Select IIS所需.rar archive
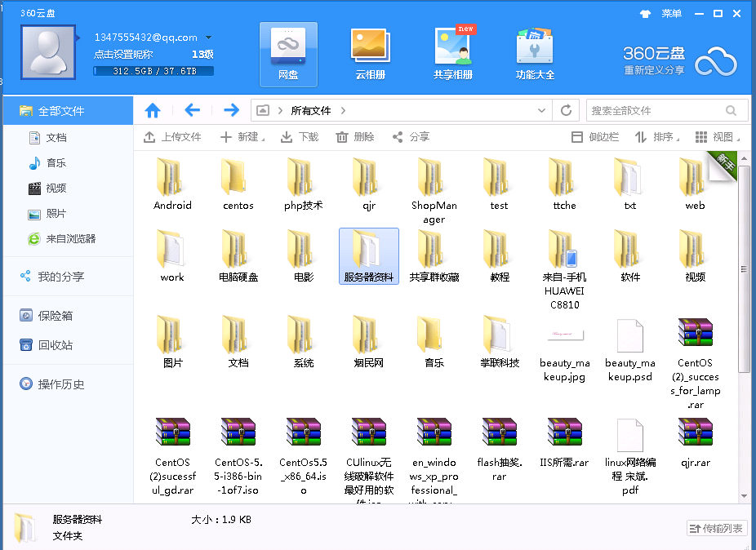 coord(565,442)
